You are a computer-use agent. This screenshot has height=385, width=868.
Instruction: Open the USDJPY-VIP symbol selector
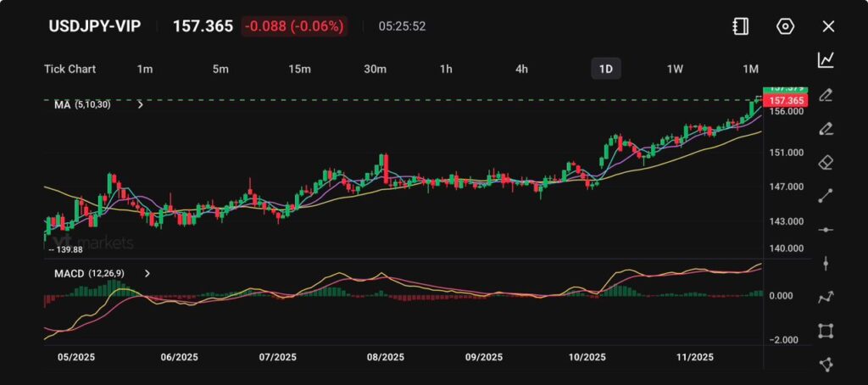[x=94, y=26]
